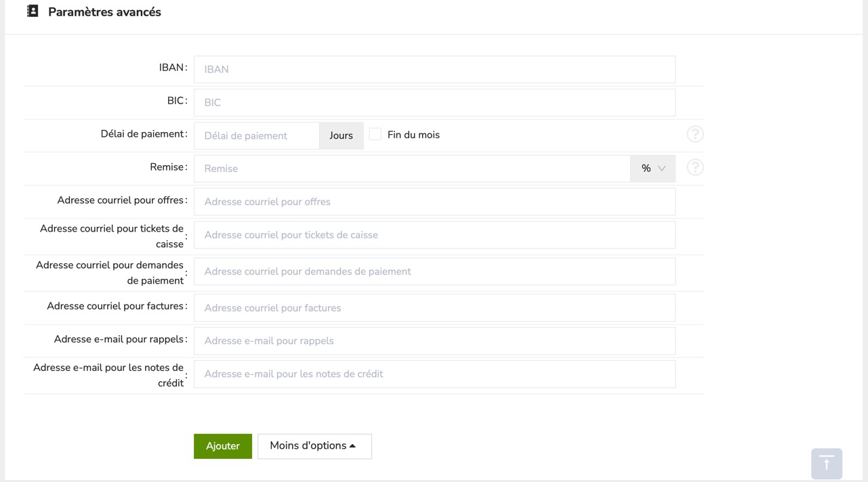Screen dimensions: 868x482
Task: Focus Adresse e-mail pour rappels field
Action: (434, 341)
